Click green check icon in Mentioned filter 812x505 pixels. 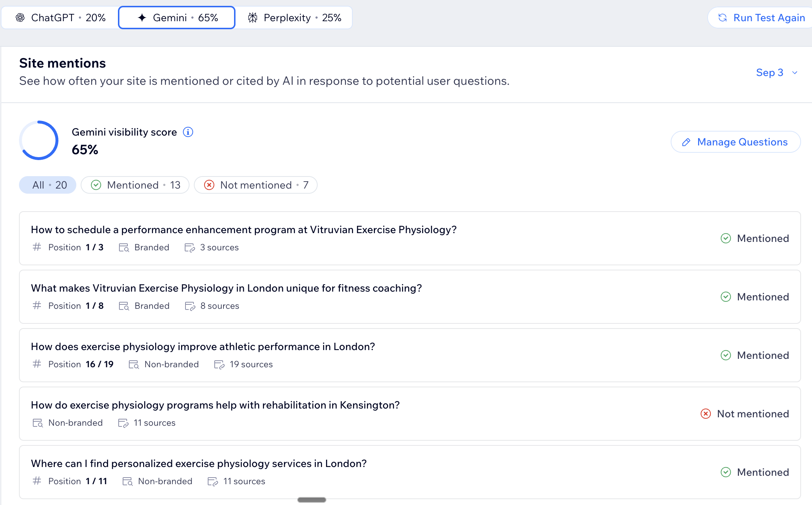(96, 185)
